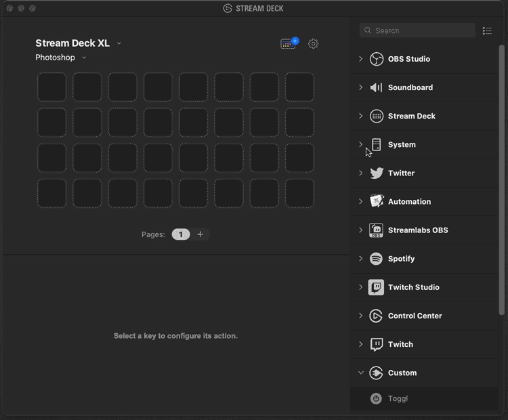
Task: Expand the Stream Deck category
Action: 360,116
